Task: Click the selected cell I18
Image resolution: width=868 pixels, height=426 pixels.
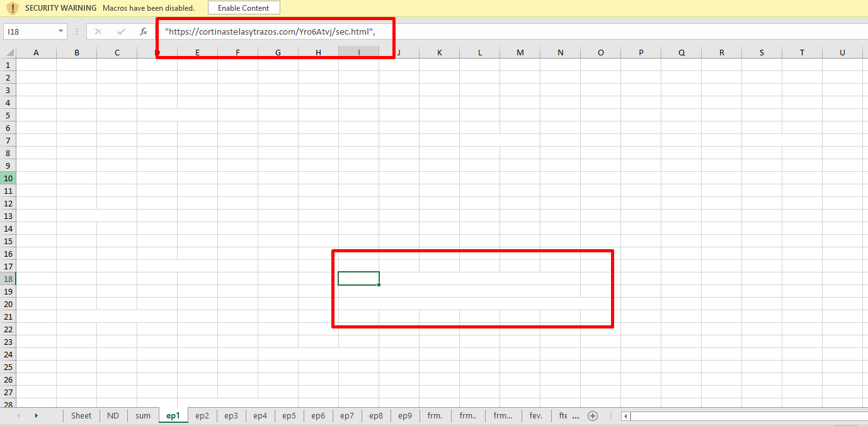Action: (358, 278)
